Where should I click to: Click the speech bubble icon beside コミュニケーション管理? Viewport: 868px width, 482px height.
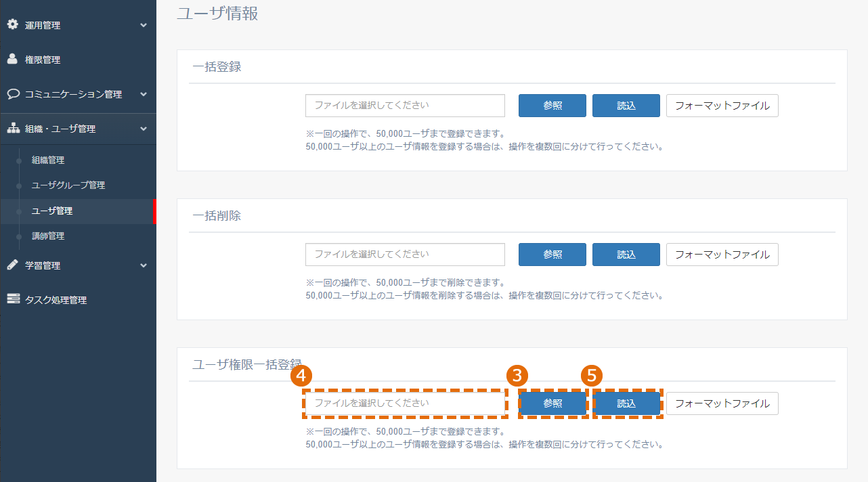point(12,93)
